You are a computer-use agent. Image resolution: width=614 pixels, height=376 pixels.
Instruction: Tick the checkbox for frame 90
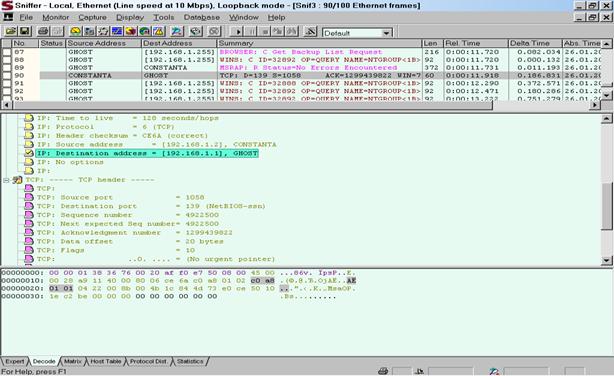click(x=7, y=76)
